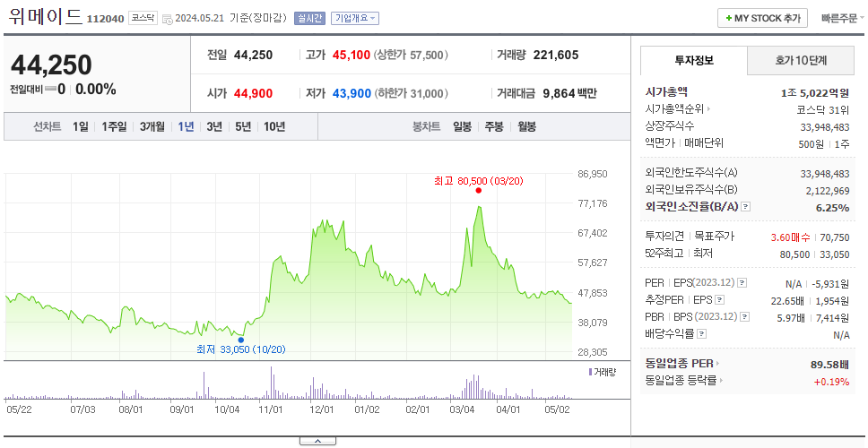This screenshot has height=448, width=868.
Task: Open the 빠른주문 dropdown
Action: pos(843,18)
